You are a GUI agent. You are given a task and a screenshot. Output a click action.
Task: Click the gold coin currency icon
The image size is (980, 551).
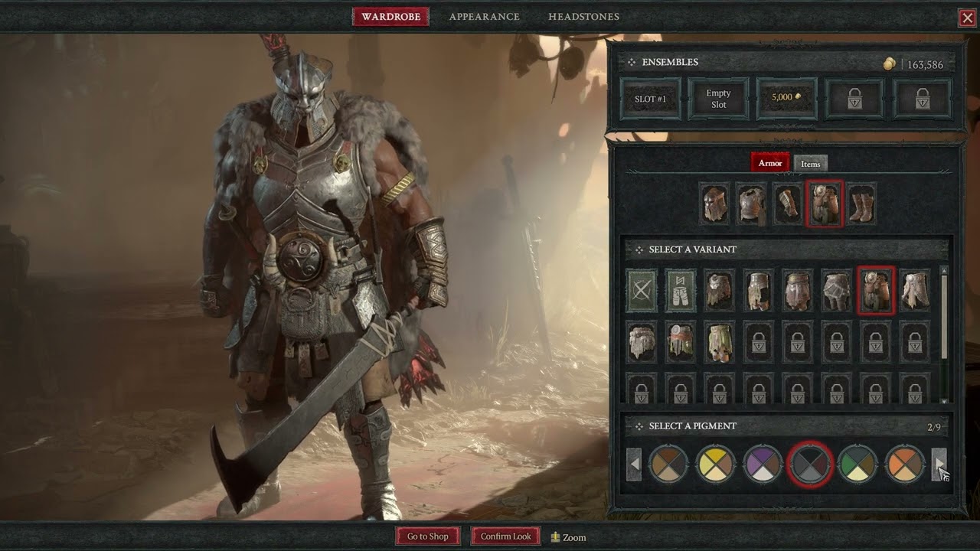[889, 65]
